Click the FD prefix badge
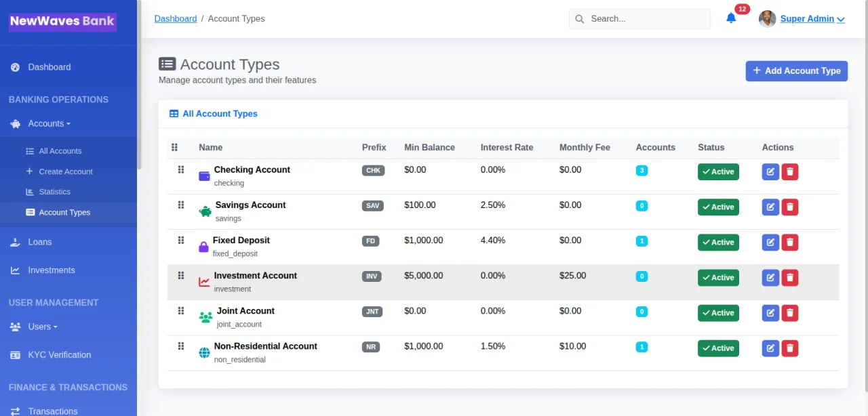 click(x=370, y=241)
